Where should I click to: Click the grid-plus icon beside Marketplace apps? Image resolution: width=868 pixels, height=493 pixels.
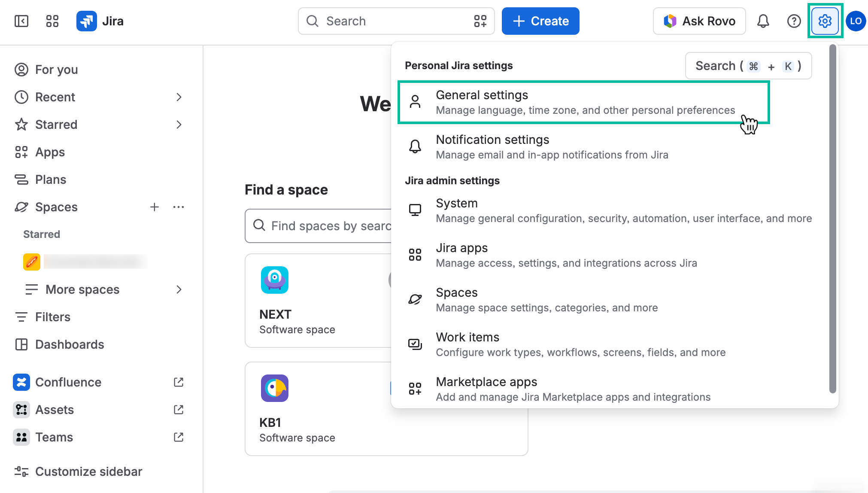pos(415,389)
